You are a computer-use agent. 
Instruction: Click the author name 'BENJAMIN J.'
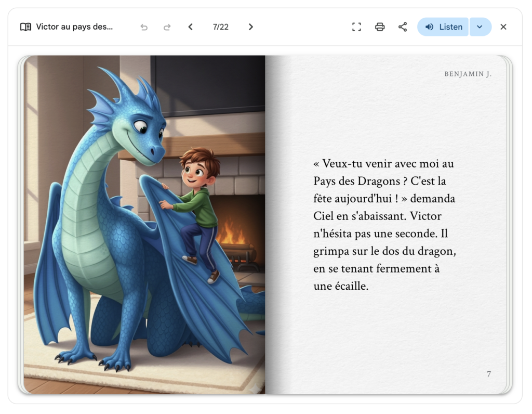468,74
